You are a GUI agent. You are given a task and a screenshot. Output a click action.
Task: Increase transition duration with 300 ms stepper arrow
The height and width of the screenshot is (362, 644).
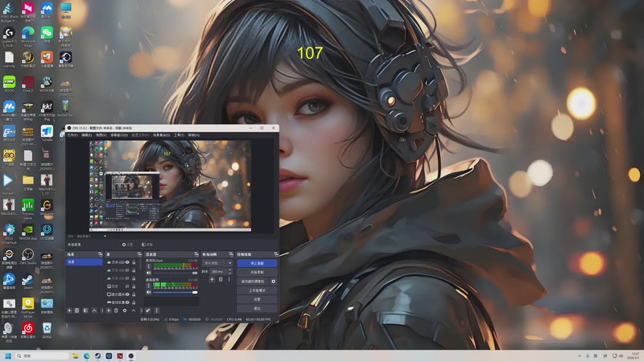[230, 269]
